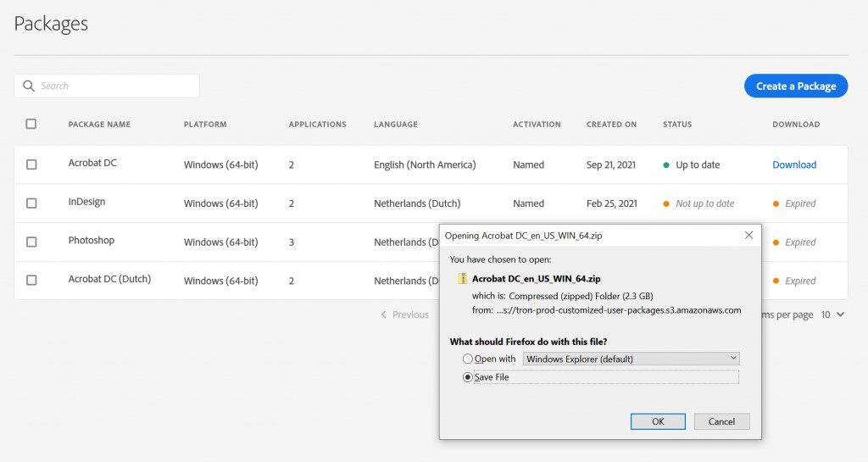Image resolution: width=868 pixels, height=462 pixels.
Task: Tick the Photoshop package checkbox
Action: point(31,242)
